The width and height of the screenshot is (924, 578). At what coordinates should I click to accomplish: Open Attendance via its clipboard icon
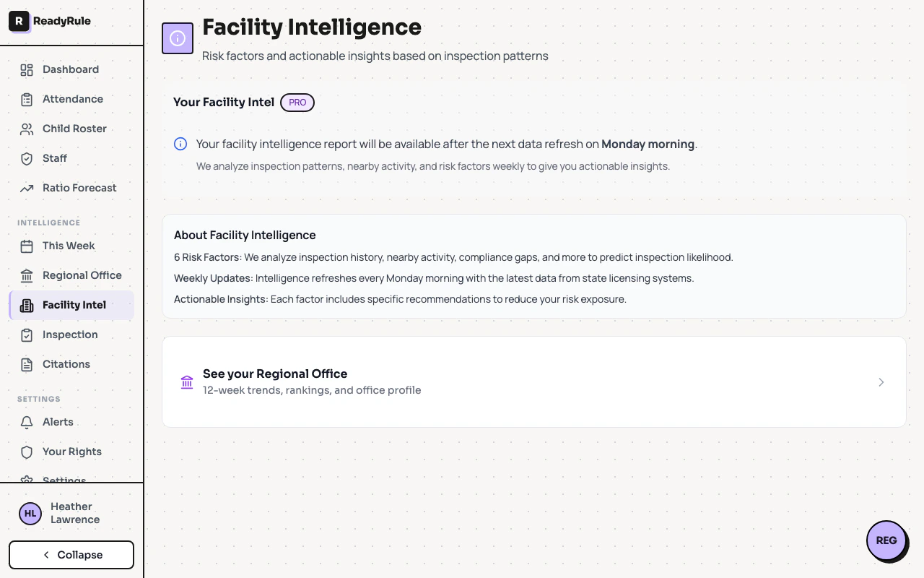click(27, 99)
